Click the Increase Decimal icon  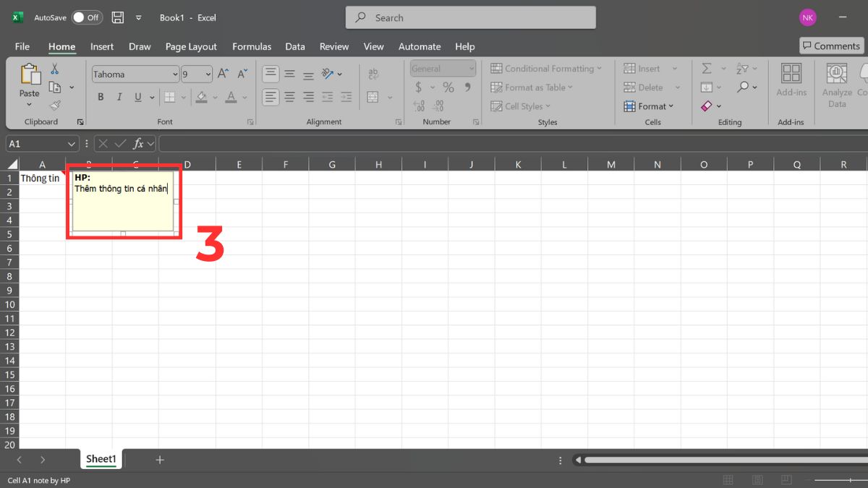pyautogui.click(x=418, y=106)
